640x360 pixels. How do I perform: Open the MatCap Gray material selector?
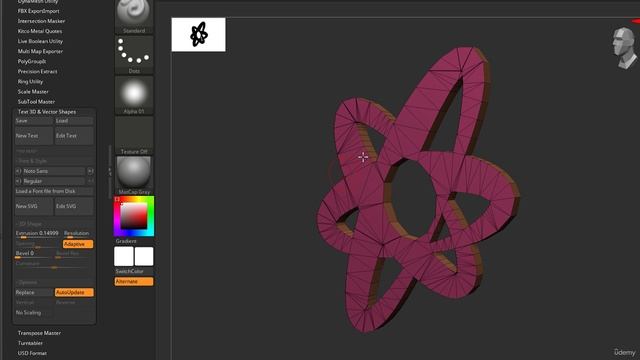coord(134,176)
